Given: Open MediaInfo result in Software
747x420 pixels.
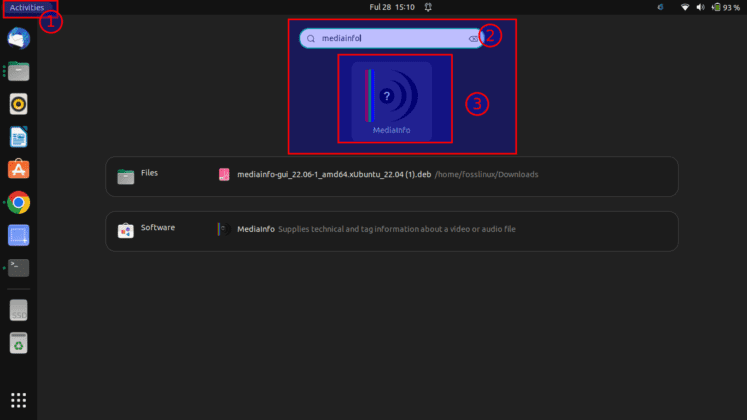Looking at the screenshot, I should [376, 229].
